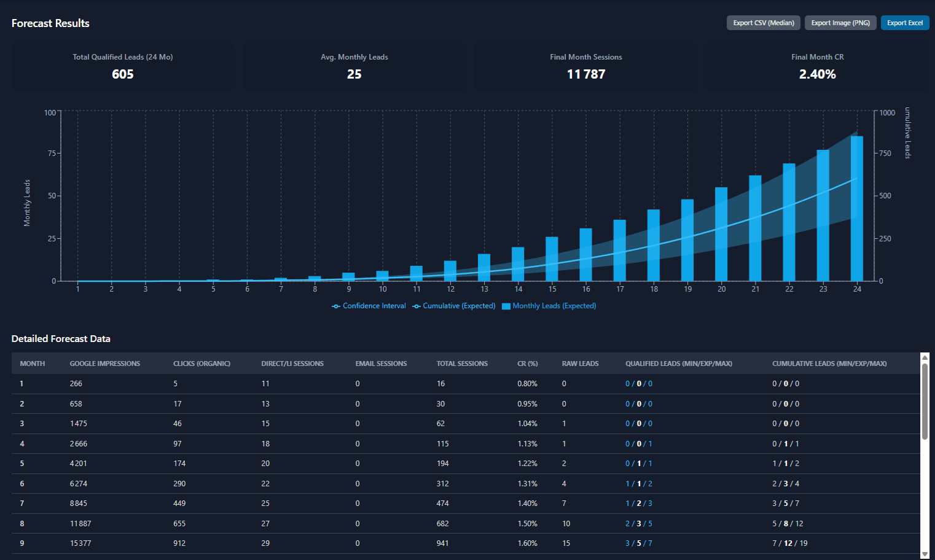
Task: Click the month 18 bar in chart
Action: point(654,246)
